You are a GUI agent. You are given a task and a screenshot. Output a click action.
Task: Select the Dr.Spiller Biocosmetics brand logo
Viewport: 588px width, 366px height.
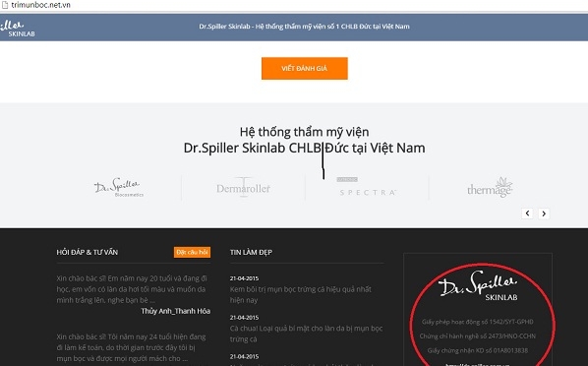pos(119,187)
